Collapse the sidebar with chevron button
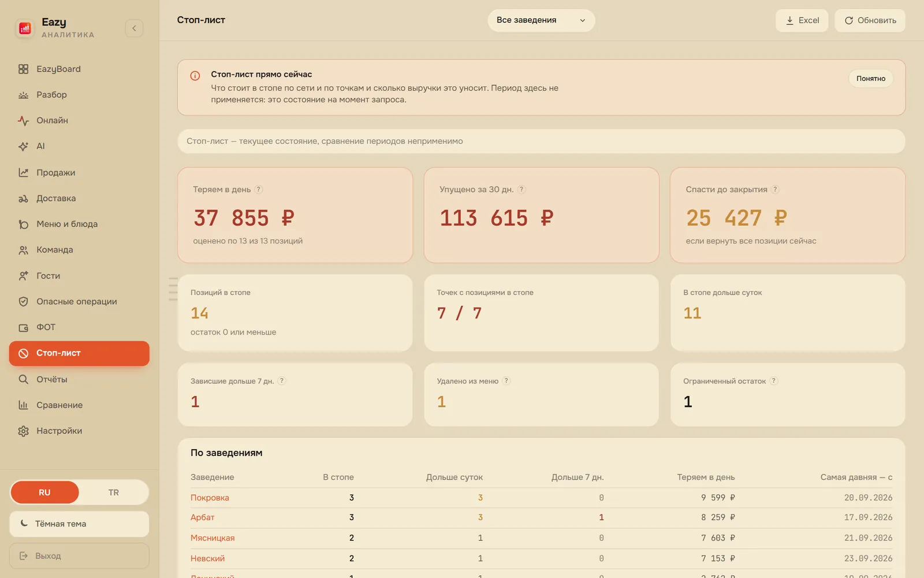 [x=134, y=28]
